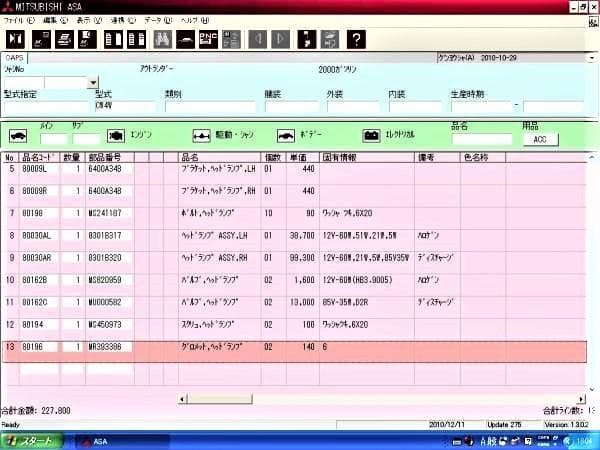Open the ファイル (File) menu
This screenshot has width=600, height=450.
click(x=17, y=20)
